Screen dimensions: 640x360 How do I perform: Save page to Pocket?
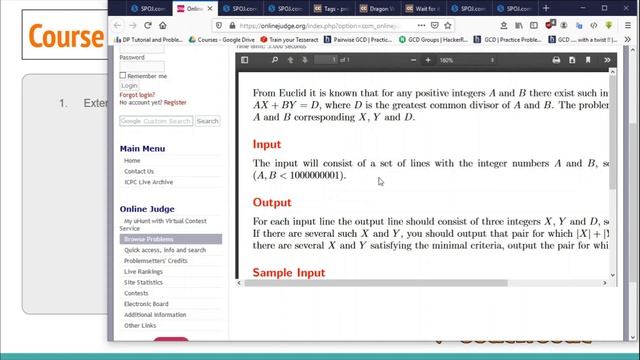[435, 25]
